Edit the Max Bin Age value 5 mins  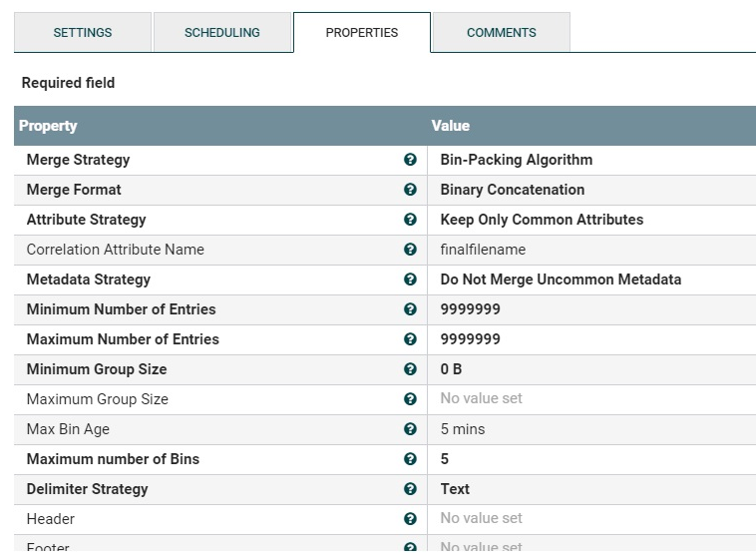click(x=463, y=429)
